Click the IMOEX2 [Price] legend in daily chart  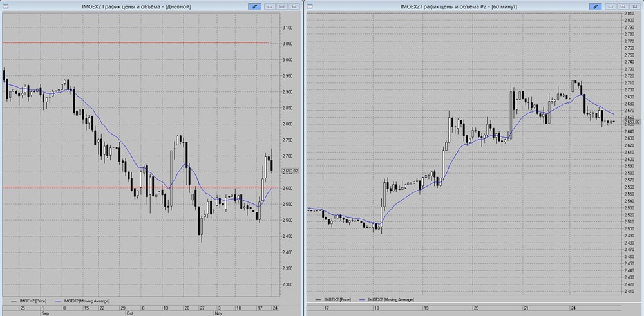[x=30, y=301]
